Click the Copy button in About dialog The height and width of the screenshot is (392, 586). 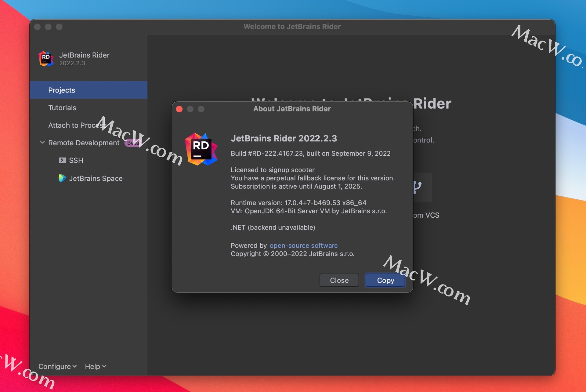tap(385, 280)
